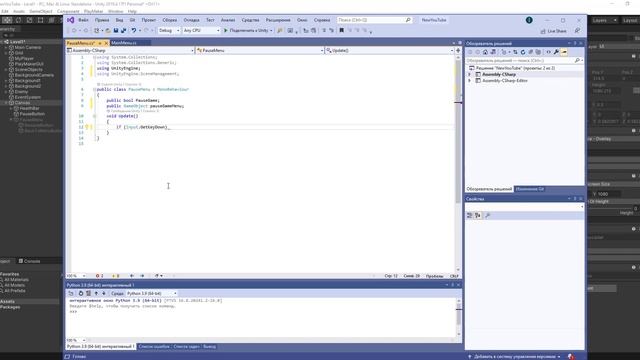Switch to the Вывод bottom tab

tap(210, 347)
